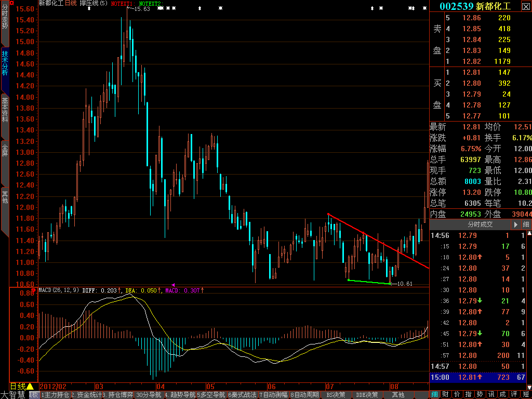Open the 2.资金统计 indicator tab
The image size is (532, 399).
[87, 395]
